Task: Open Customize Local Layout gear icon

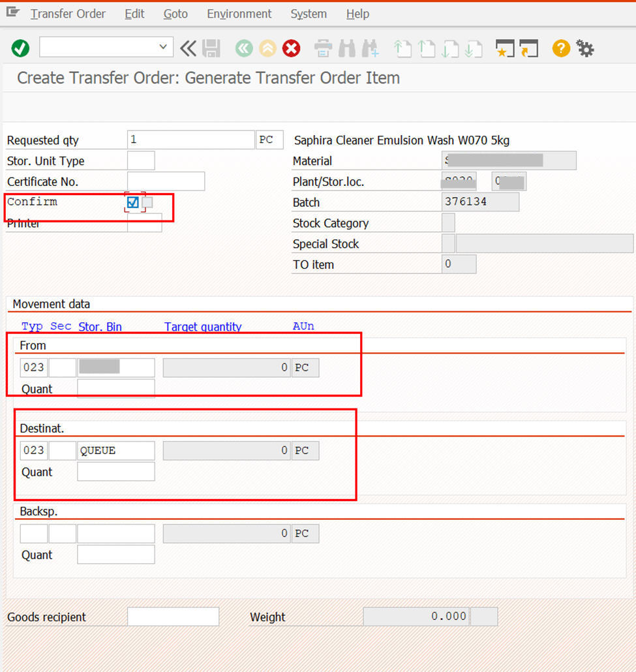Action: (x=585, y=48)
